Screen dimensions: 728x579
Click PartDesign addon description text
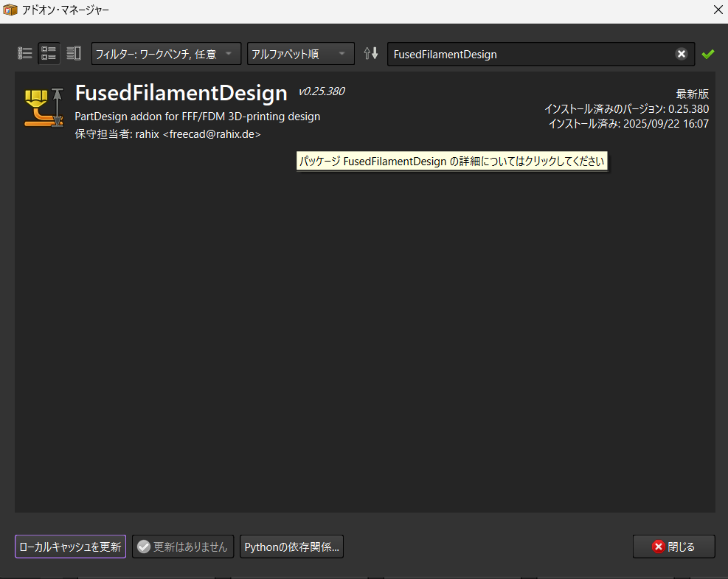[x=198, y=116]
